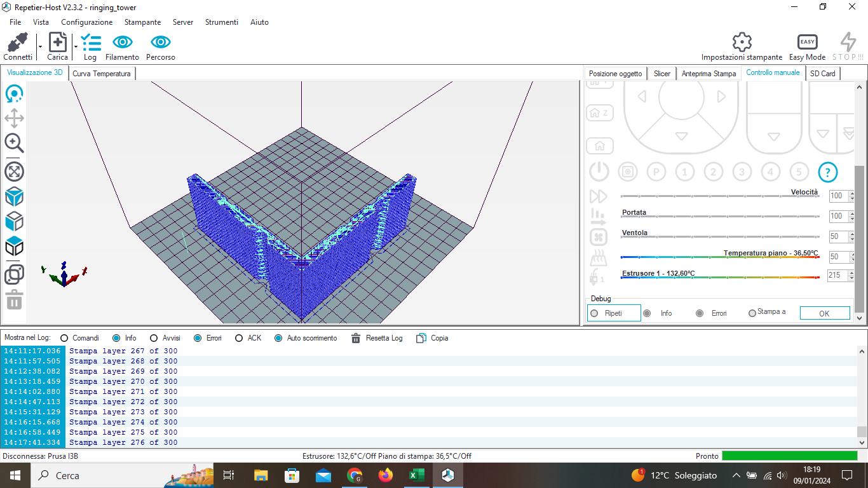Click the Resetta Log button
Screen dimensions: 868x488
coord(377,338)
